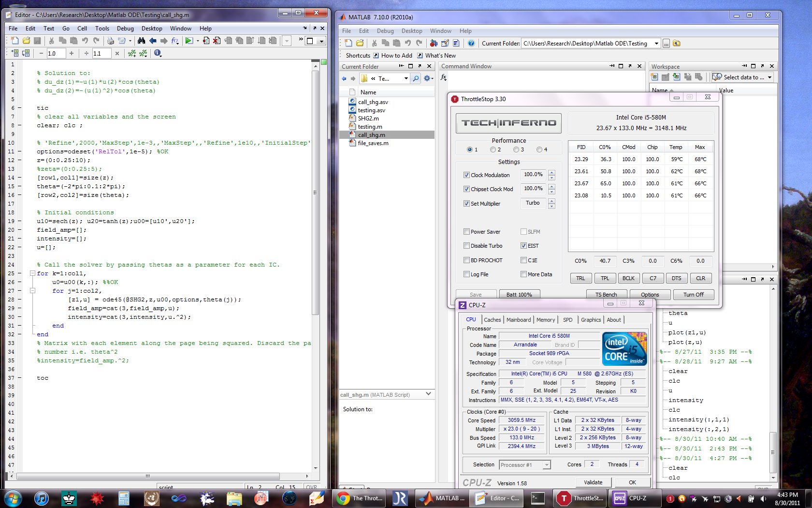The width and height of the screenshot is (812, 508).
Task: Switch to Memory tab in CPU-Z
Action: (x=546, y=320)
